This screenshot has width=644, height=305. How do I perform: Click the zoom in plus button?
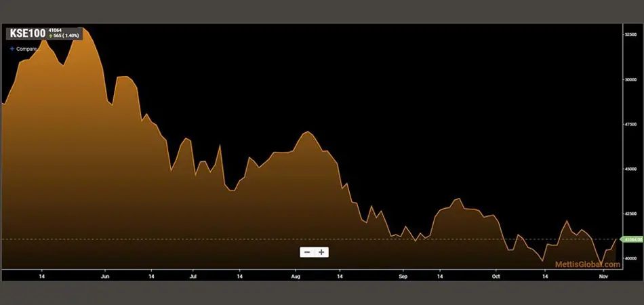[321, 252]
